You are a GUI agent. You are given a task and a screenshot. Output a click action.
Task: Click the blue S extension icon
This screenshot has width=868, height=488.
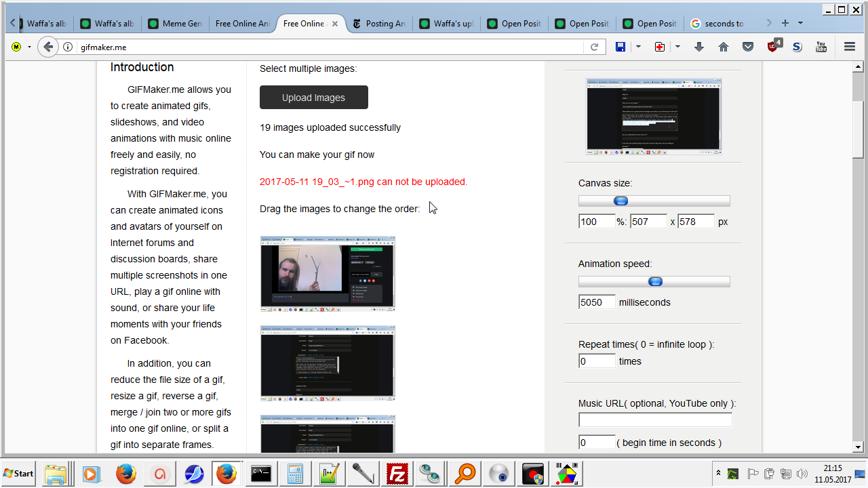coord(797,47)
